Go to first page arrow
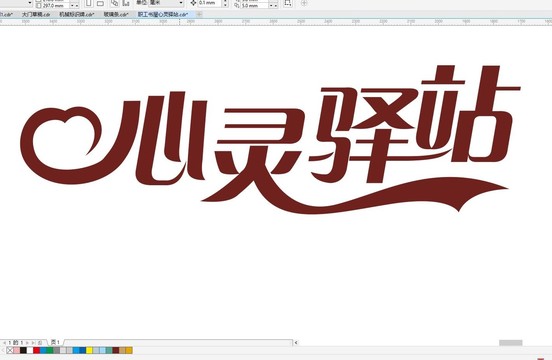The image size is (552, 360). click(x=4, y=342)
